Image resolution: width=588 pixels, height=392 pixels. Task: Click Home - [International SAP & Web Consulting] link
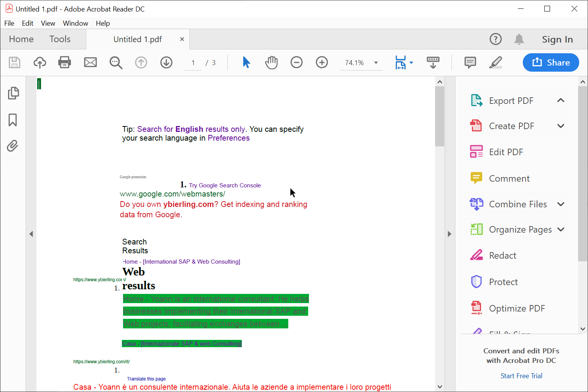(181, 262)
